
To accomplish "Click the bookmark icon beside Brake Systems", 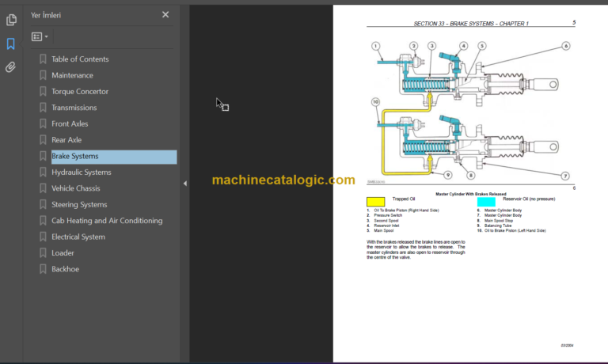I will [43, 156].
